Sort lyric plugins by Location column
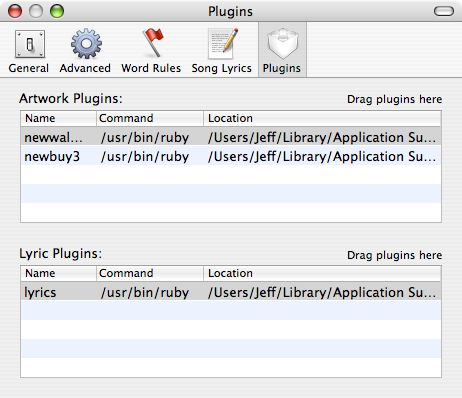The height and width of the screenshot is (398, 462). pyautogui.click(x=322, y=273)
